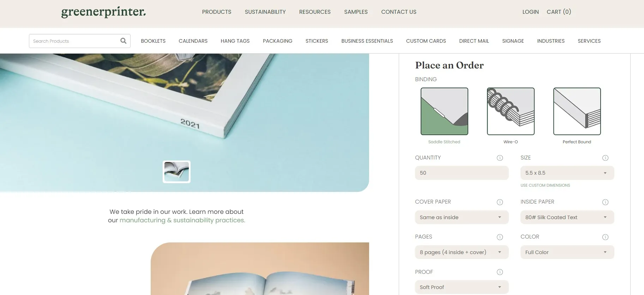Click the Pages info icon
This screenshot has width=644, height=295.
click(500, 237)
